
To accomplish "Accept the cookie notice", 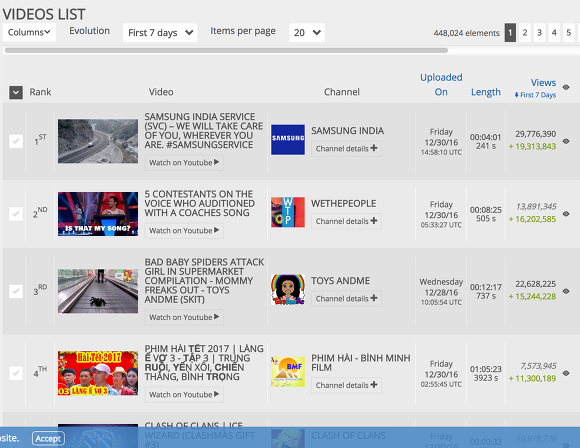I will coord(48,438).
